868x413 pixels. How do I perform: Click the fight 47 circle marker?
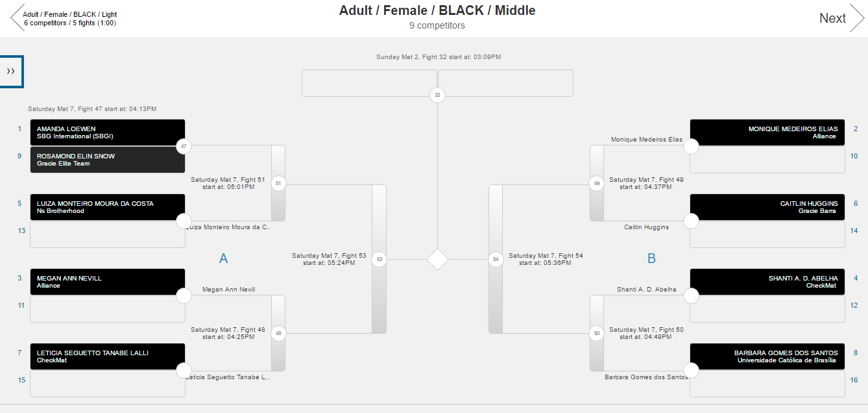[x=184, y=146]
